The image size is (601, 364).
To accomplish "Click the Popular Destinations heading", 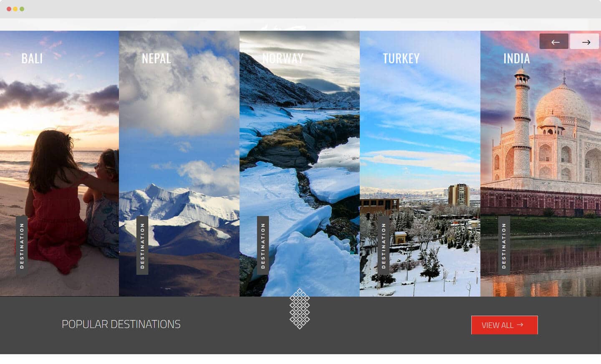I will pos(121,324).
